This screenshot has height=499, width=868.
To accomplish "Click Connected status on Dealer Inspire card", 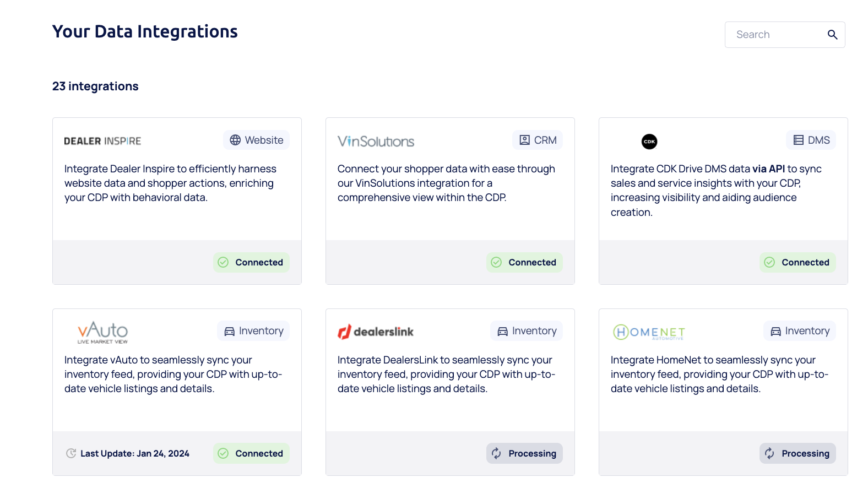I will [251, 263].
